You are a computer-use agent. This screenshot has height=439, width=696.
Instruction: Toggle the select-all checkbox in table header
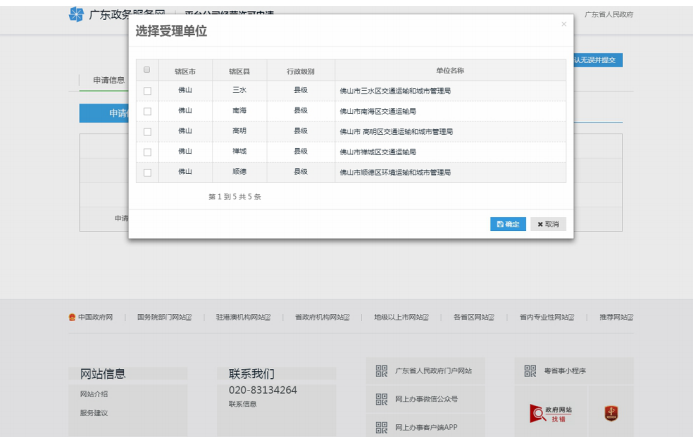tap(148, 70)
